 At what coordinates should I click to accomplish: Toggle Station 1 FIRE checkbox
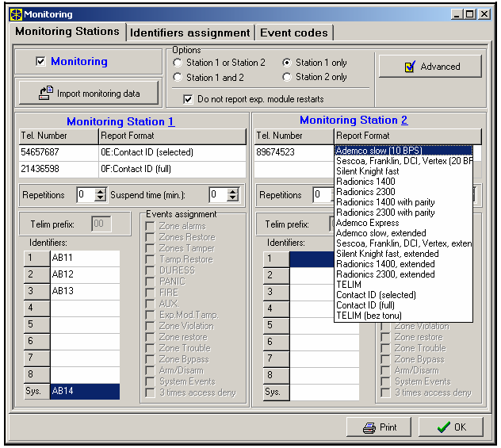tap(150, 293)
